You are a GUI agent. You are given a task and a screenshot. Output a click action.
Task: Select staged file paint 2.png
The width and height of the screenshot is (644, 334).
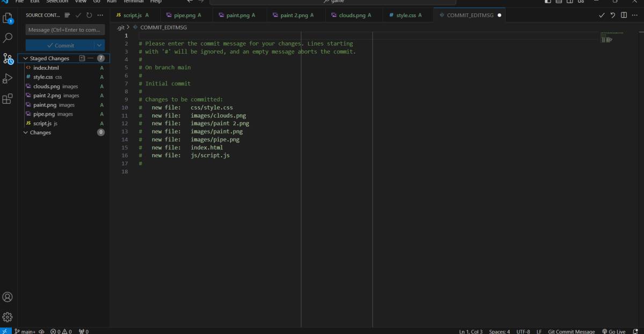pos(64,96)
